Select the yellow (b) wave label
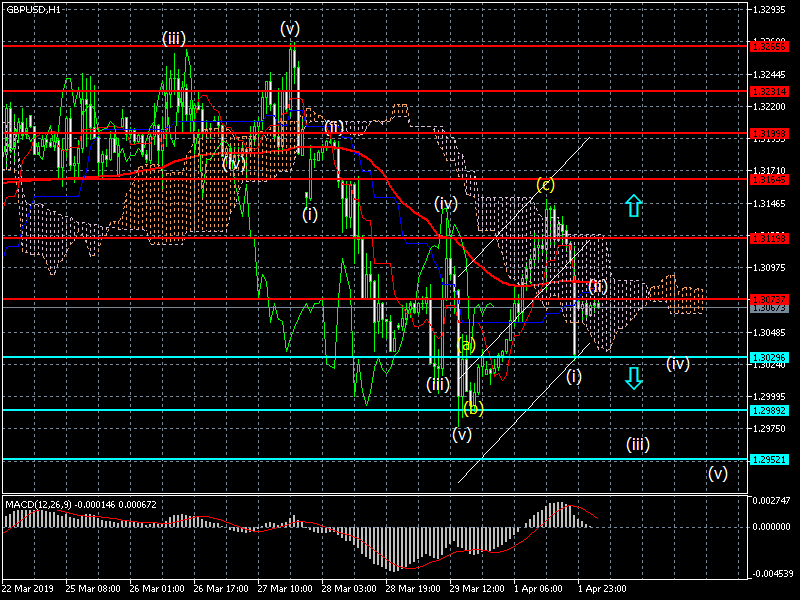The height and width of the screenshot is (600, 800). point(473,408)
